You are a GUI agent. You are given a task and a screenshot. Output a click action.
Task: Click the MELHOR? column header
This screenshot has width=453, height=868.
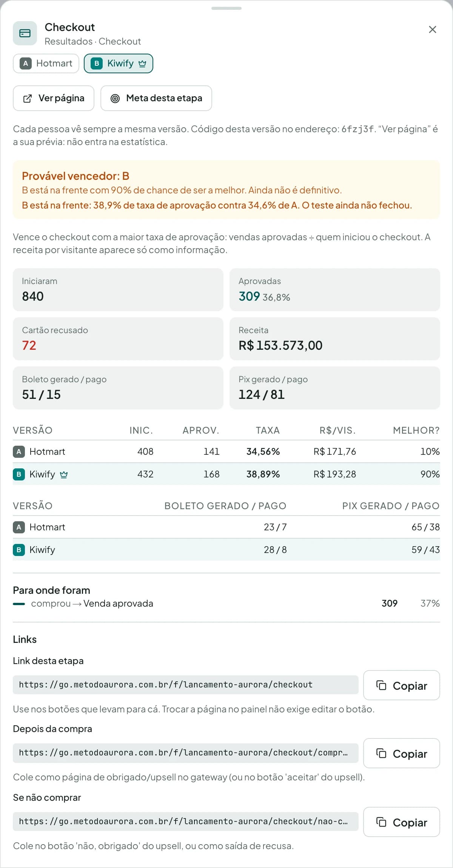tap(416, 430)
